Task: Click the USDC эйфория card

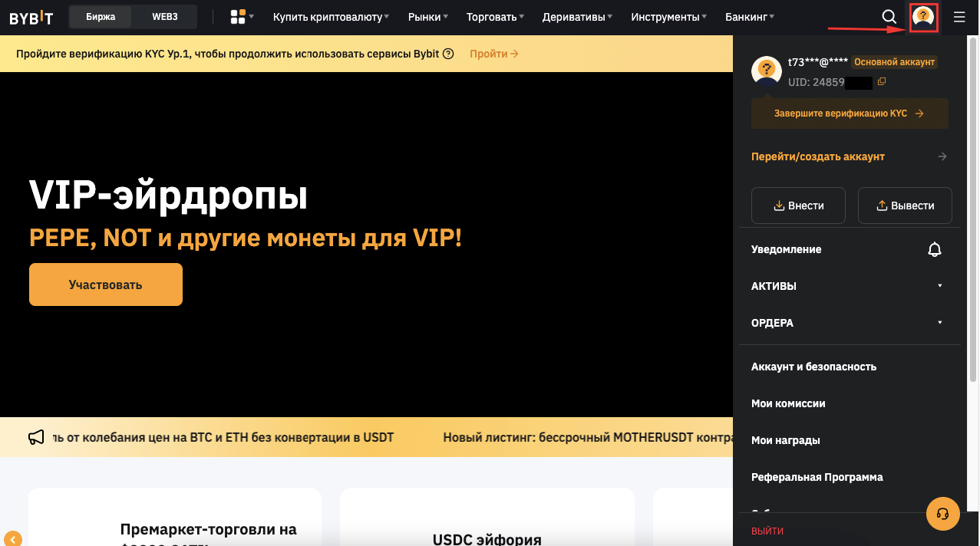Action: click(x=487, y=517)
